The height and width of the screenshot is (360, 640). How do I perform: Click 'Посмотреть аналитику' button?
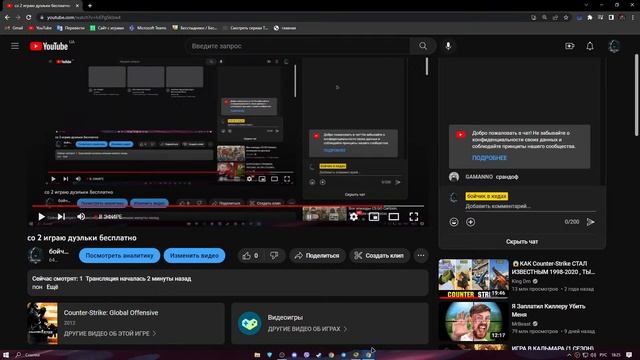(x=120, y=256)
